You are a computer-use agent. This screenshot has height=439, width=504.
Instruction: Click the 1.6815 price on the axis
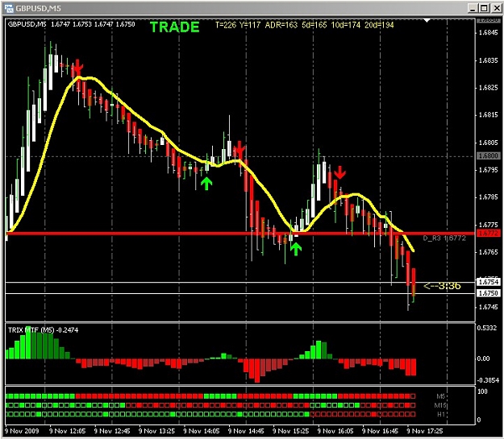click(488, 114)
